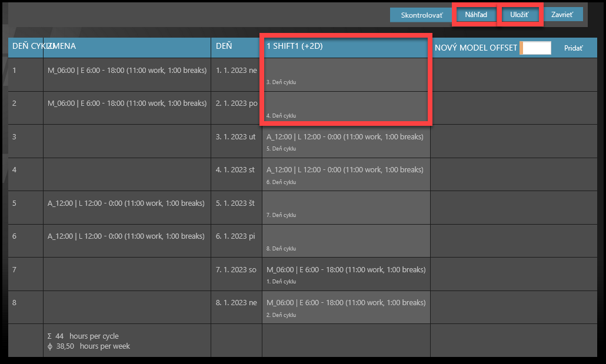Select the A_12:00 shift in cycle day 6
This screenshot has height=364, width=606.
click(x=125, y=236)
